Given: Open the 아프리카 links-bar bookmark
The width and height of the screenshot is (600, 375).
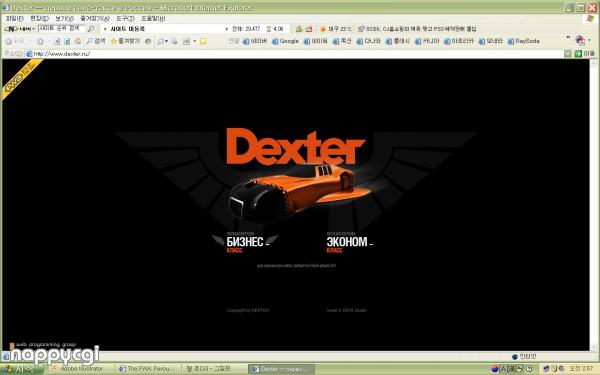Looking at the screenshot, I should point(459,41).
